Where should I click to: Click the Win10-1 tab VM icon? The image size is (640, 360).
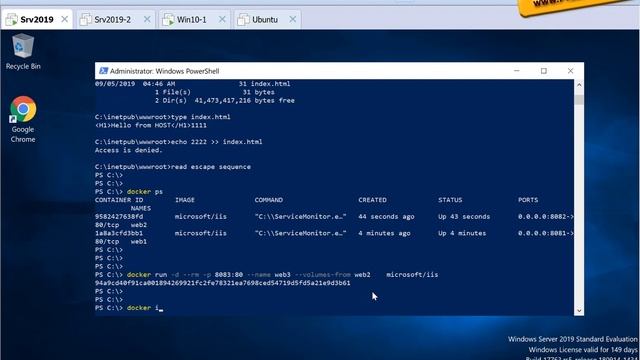pyautogui.click(x=168, y=19)
